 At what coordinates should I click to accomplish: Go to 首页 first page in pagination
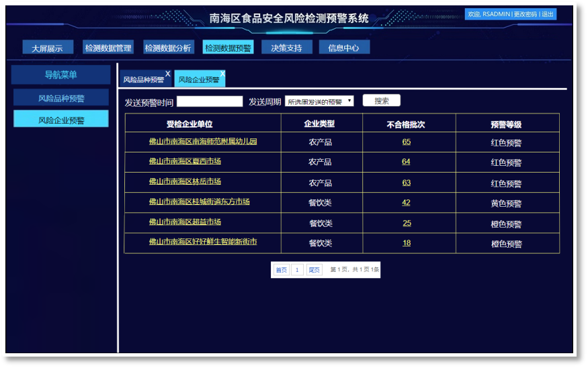point(281,270)
